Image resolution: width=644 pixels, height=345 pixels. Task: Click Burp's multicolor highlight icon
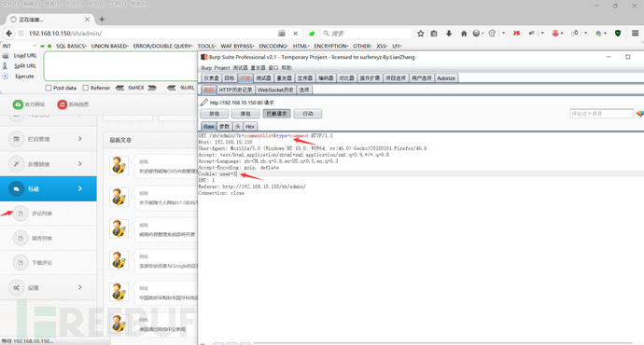coord(640,114)
